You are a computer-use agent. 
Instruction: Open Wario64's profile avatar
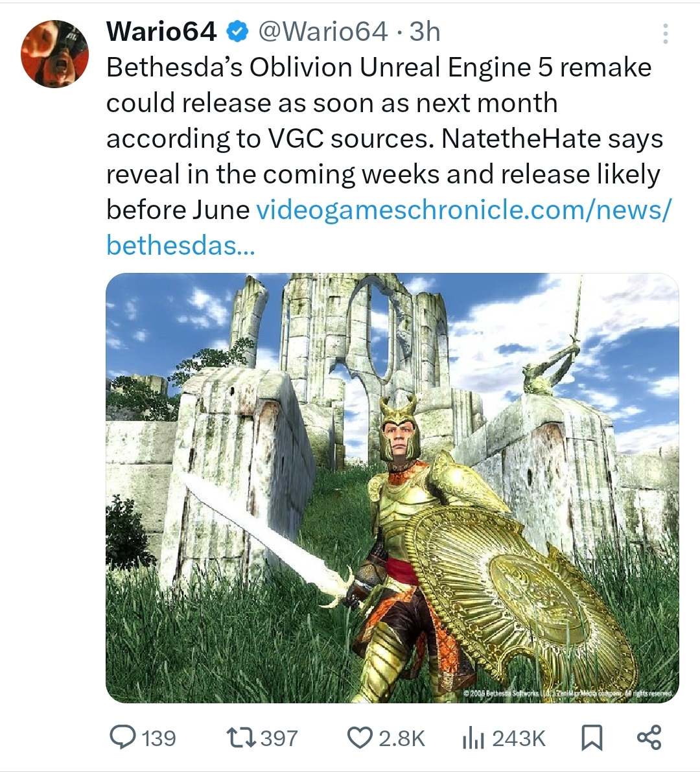click(x=54, y=54)
